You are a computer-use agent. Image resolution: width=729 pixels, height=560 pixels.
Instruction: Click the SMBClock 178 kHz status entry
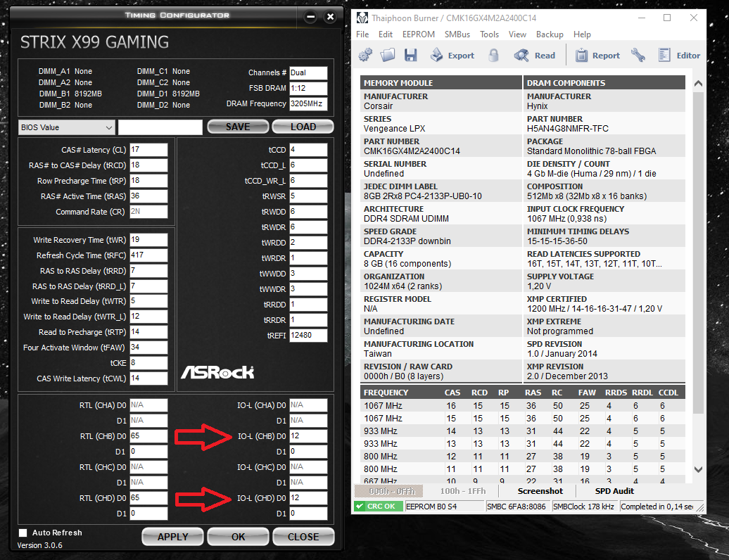tap(585, 507)
